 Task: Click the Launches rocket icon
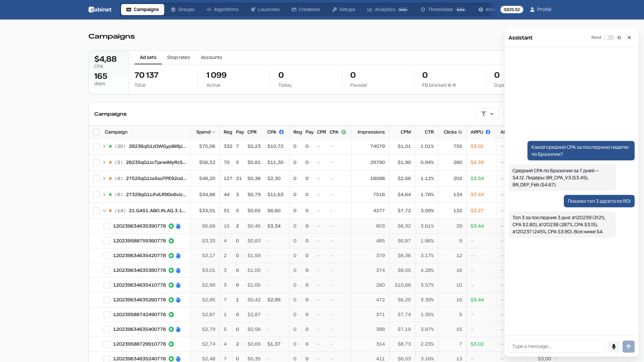(253, 9)
